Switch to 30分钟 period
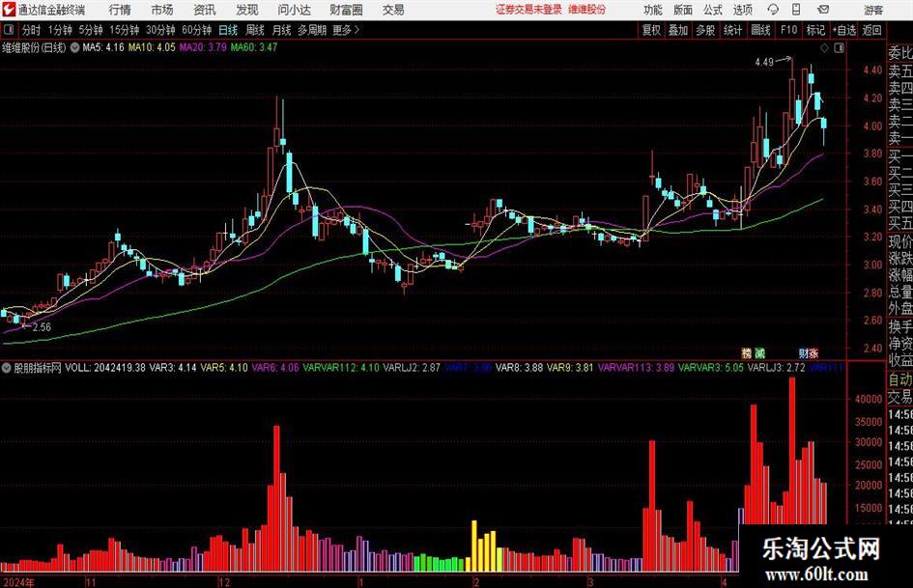The image size is (913, 588). pos(160,30)
